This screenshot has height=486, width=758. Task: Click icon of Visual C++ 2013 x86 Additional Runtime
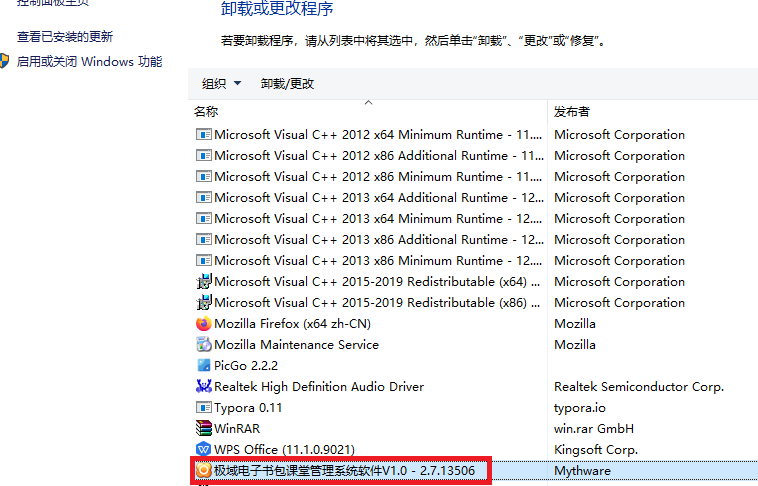click(204, 240)
